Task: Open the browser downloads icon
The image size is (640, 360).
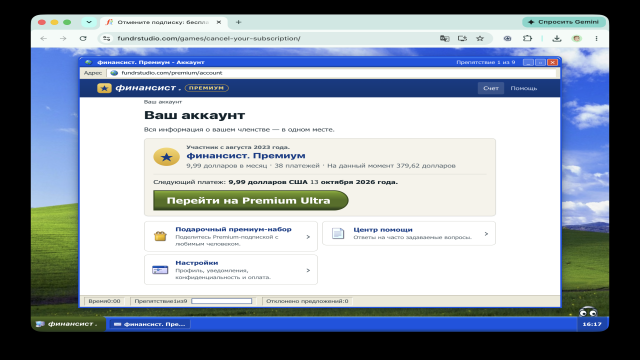Action: coord(556,38)
